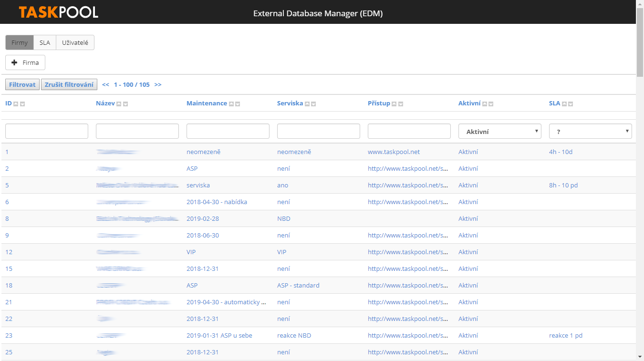644x361 pixels.
Task: Sort ID column descending
Action: [22, 104]
